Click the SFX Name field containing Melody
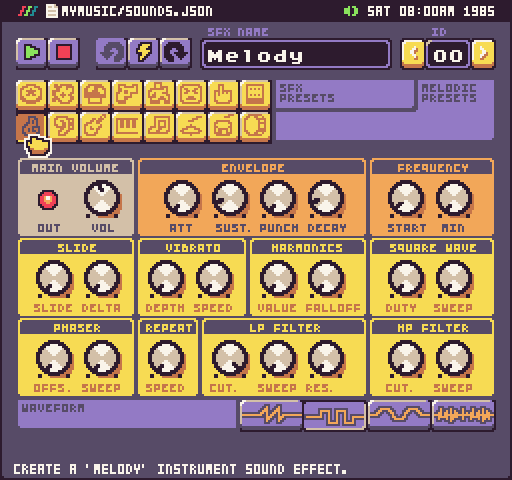 pyautogui.click(x=295, y=55)
